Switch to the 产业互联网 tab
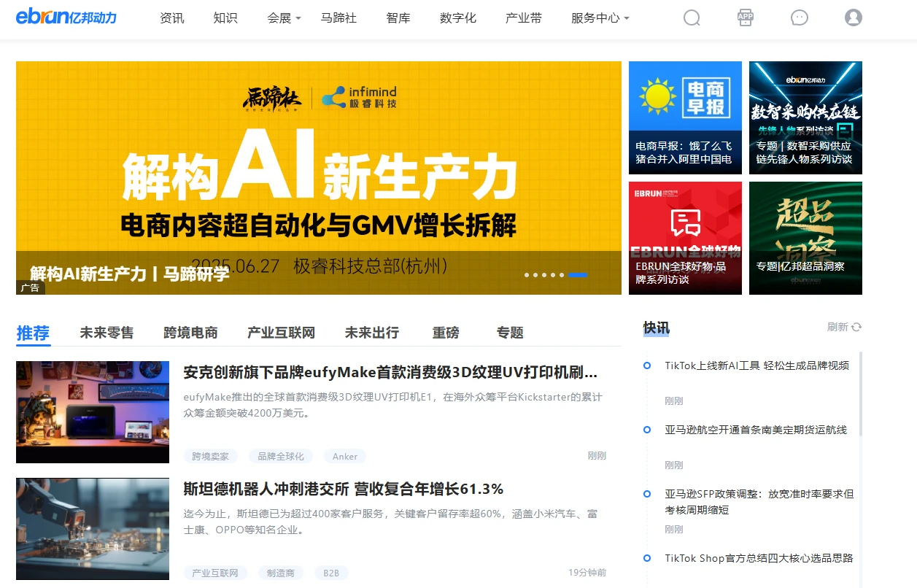The height and width of the screenshot is (588, 917). coord(281,333)
